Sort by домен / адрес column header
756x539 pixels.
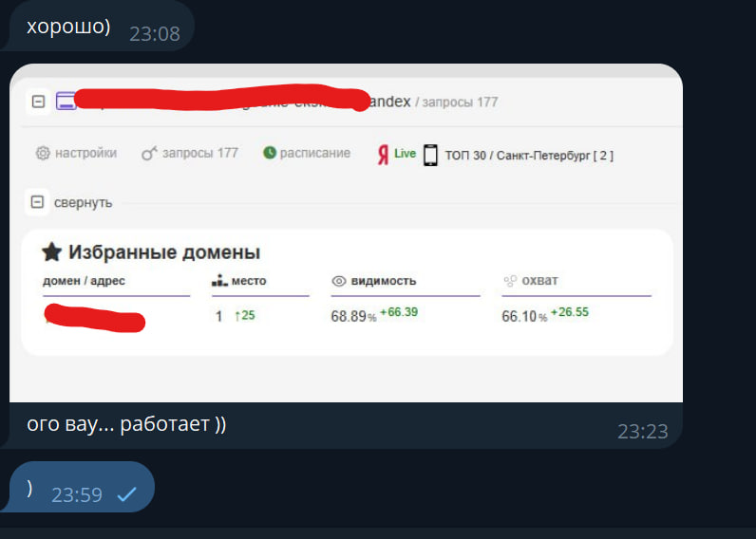[x=84, y=281]
